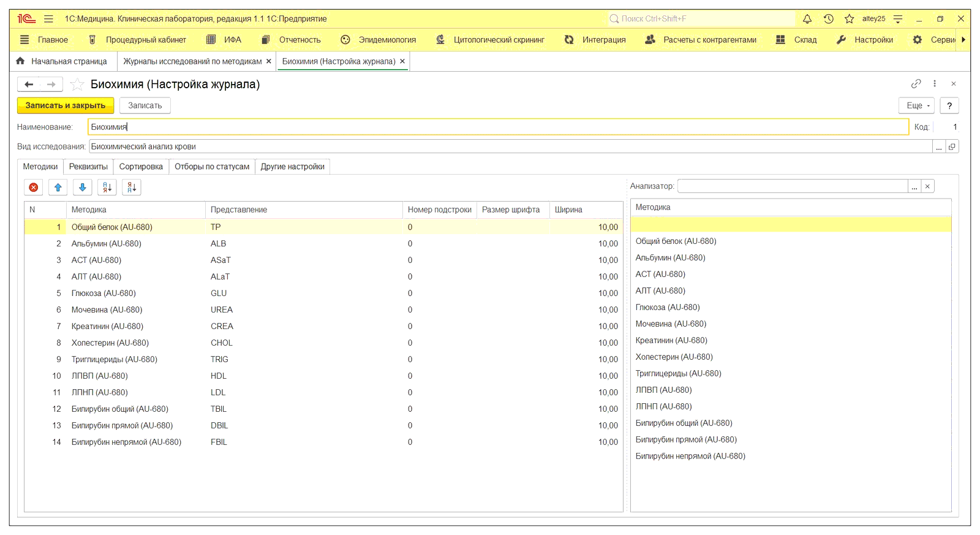The image size is (980, 535).
Task: Open notifications bell icon
Action: click(x=807, y=19)
